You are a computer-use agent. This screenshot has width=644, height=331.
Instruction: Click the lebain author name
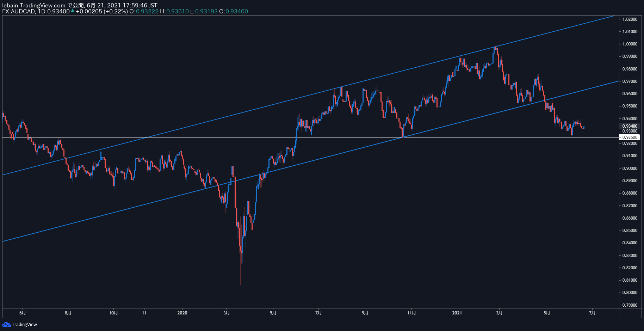[x=10, y=5]
